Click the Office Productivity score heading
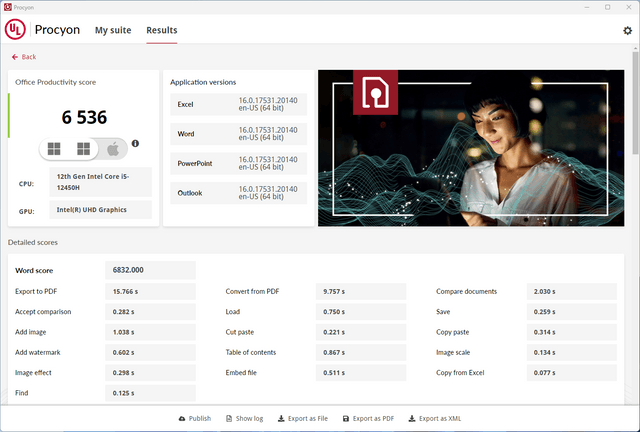Screen dimensions: 640x432 (56, 82)
